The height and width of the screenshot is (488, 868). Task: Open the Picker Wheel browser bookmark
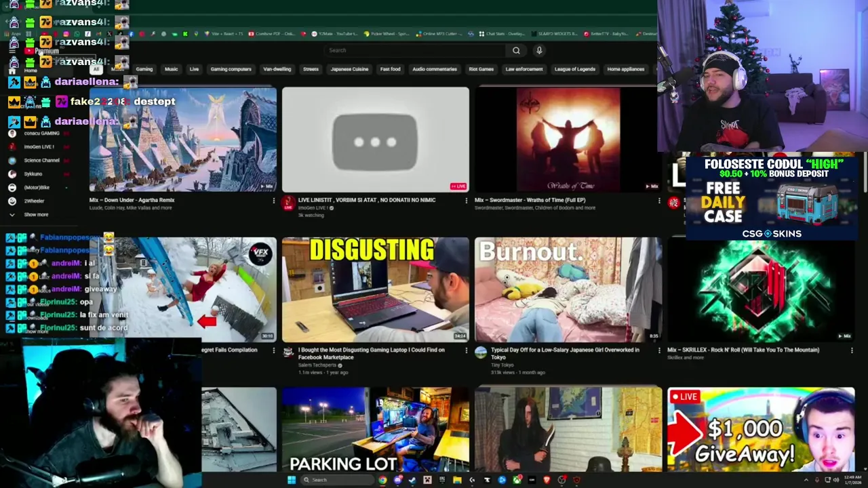(x=386, y=33)
